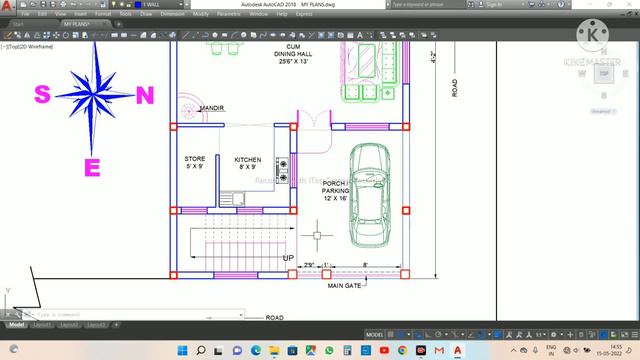Open Chrome from Windows taskbar
The image size is (640, 360).
(x=402, y=350)
